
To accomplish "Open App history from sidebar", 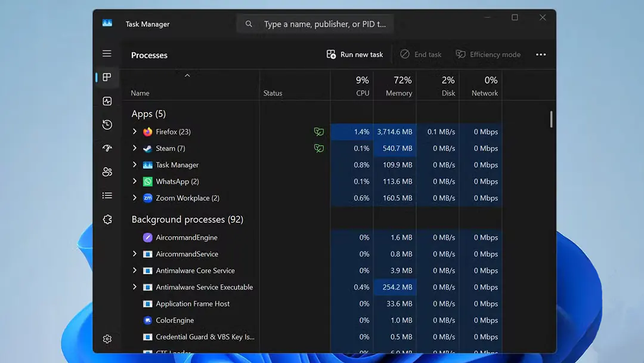I will pos(107,125).
